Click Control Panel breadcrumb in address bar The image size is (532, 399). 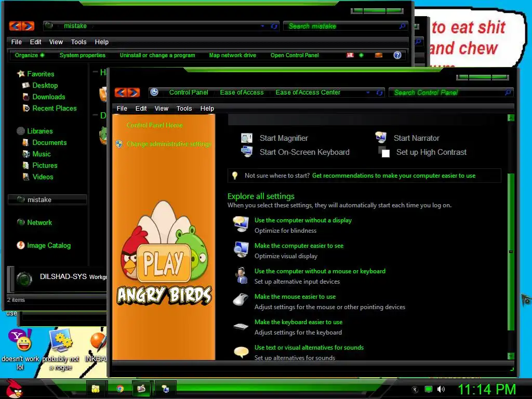[189, 92]
